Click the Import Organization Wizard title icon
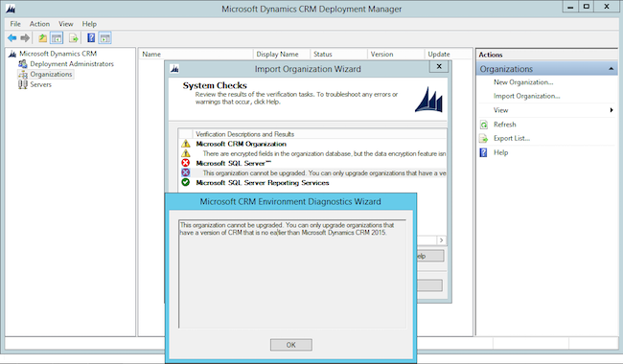 click(174, 69)
